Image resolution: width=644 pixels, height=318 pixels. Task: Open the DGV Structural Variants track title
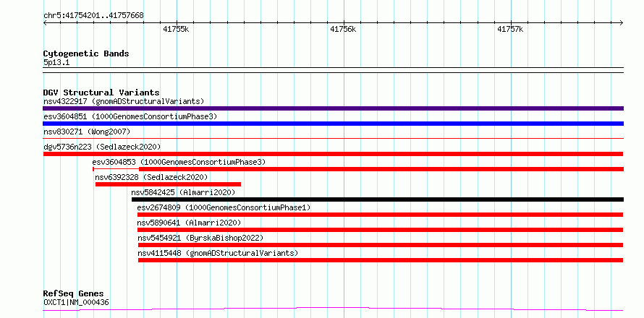pos(101,93)
